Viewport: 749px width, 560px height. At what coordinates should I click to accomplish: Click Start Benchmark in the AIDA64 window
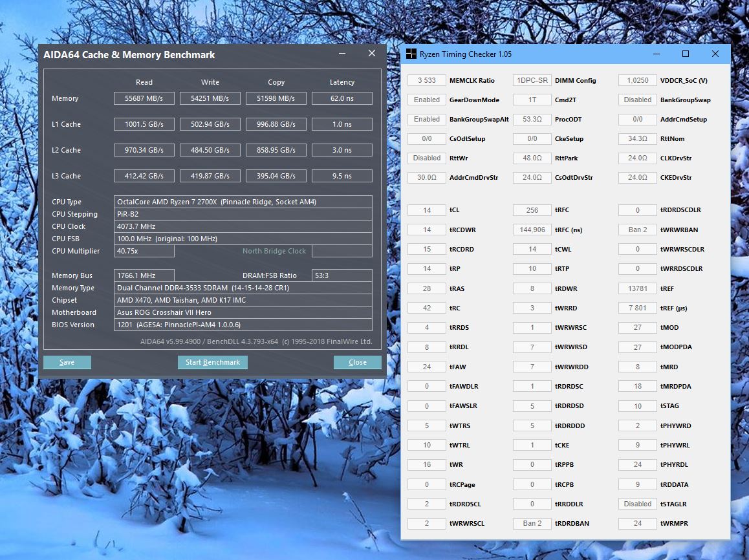(x=213, y=362)
